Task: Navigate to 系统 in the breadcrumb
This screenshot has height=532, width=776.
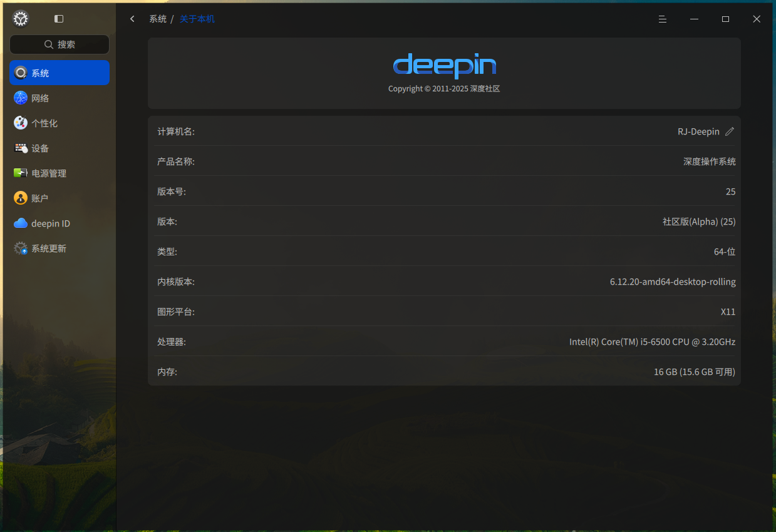Action: (158, 19)
